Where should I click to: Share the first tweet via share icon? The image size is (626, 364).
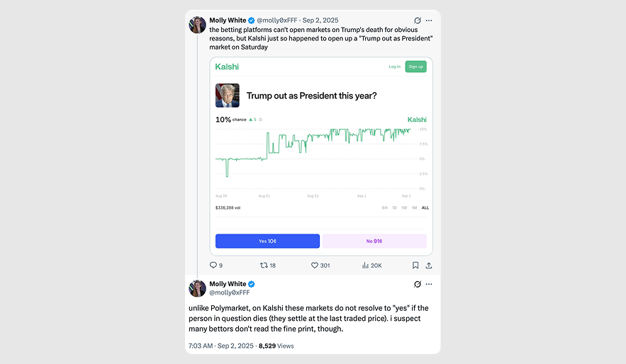tap(429, 266)
